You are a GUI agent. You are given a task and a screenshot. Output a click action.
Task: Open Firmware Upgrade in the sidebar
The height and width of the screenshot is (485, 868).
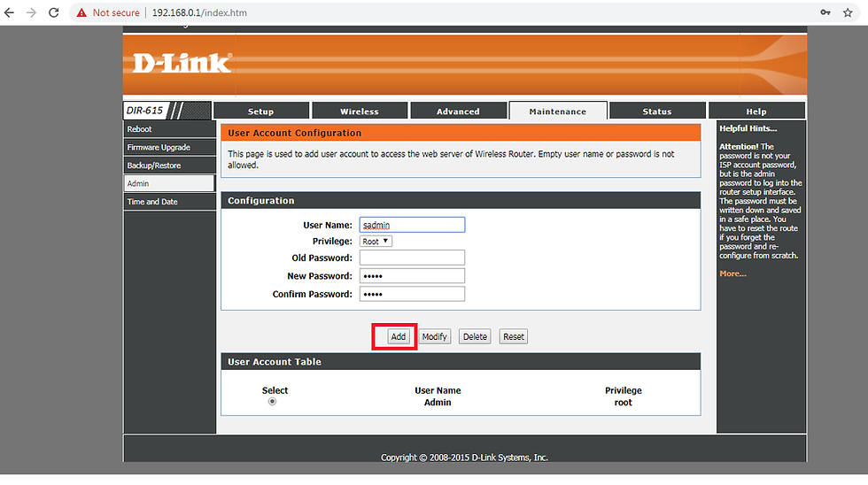tap(169, 147)
